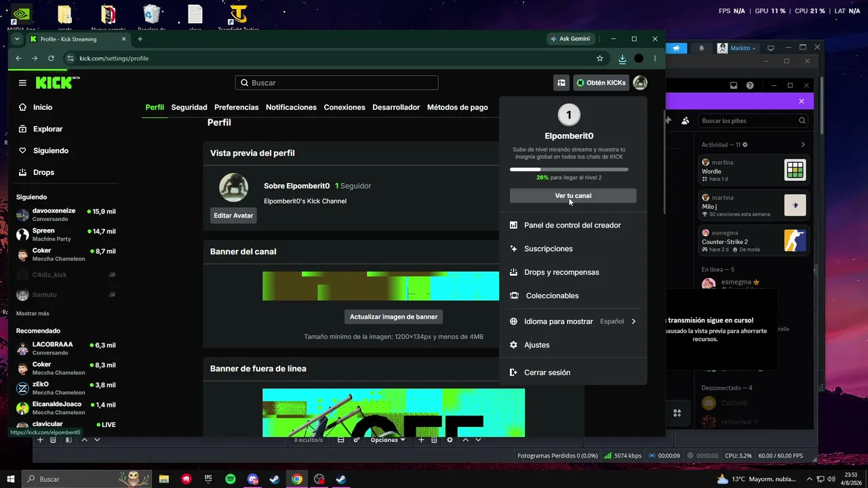Open the Kick hamburger sidebar menu
The height and width of the screenshot is (488, 868).
tap(22, 83)
